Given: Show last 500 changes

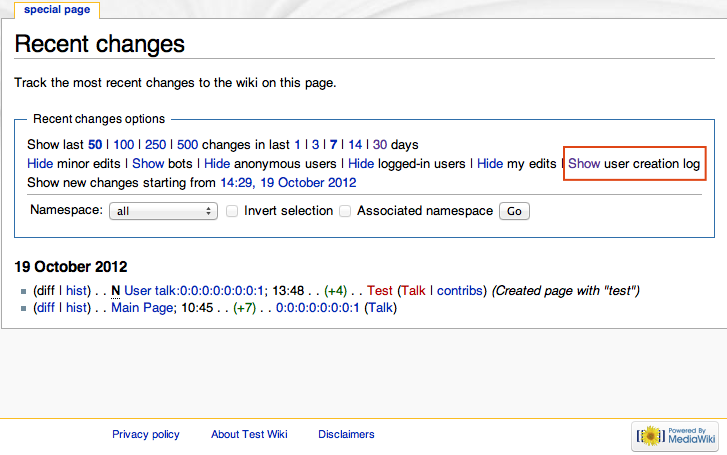Looking at the screenshot, I should tap(187, 144).
